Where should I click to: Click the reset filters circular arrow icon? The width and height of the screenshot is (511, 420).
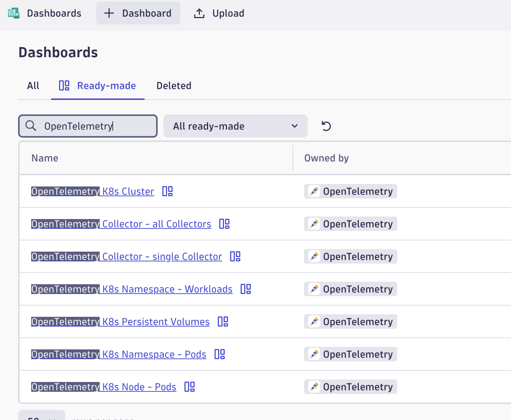point(325,126)
